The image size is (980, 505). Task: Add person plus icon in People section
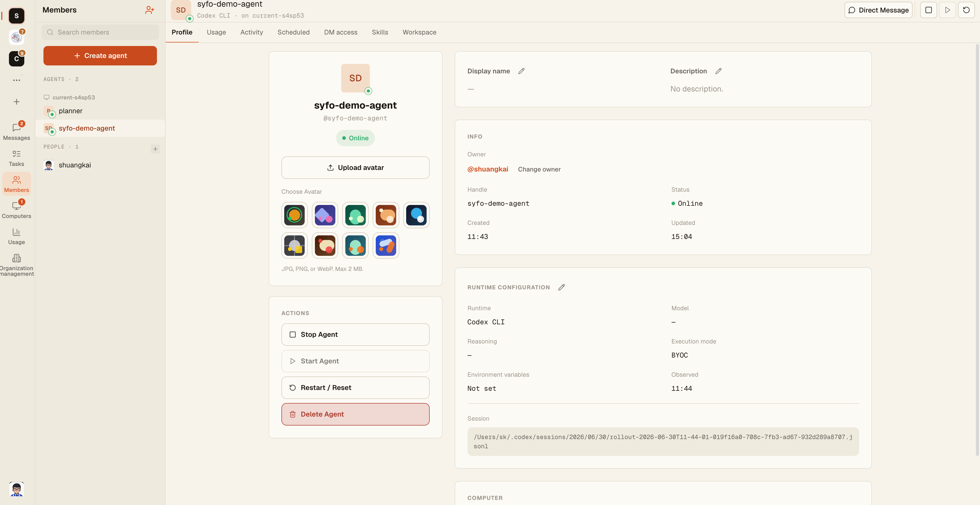(155, 149)
